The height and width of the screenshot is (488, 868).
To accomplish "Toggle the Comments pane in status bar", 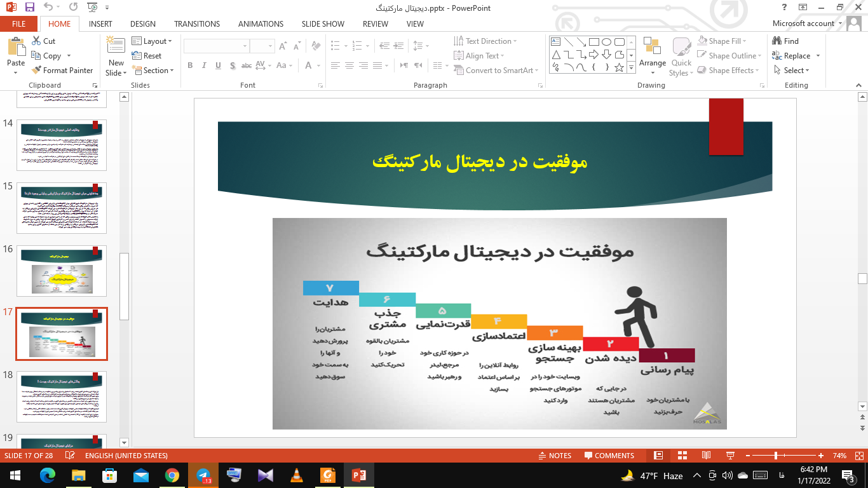I will (609, 456).
